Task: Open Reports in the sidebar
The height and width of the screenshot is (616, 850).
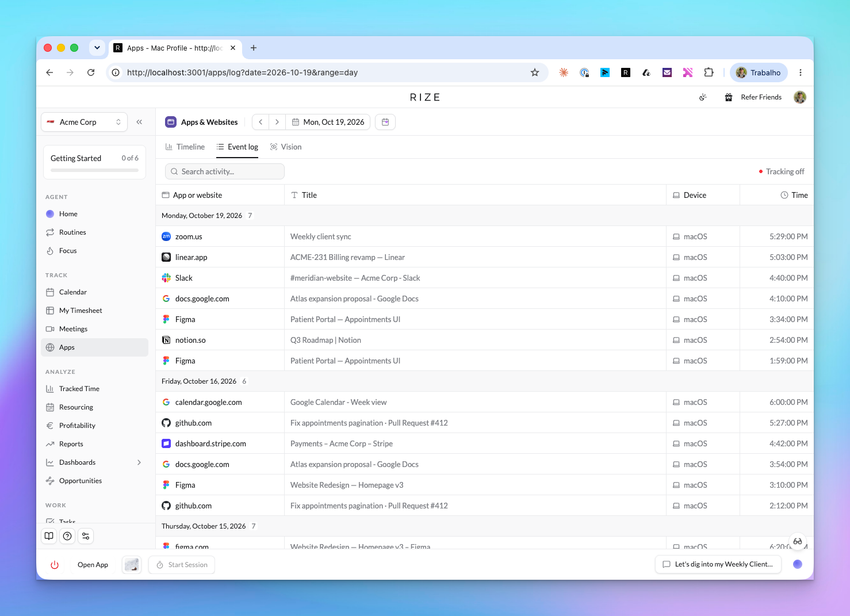Action: [x=94, y=444]
